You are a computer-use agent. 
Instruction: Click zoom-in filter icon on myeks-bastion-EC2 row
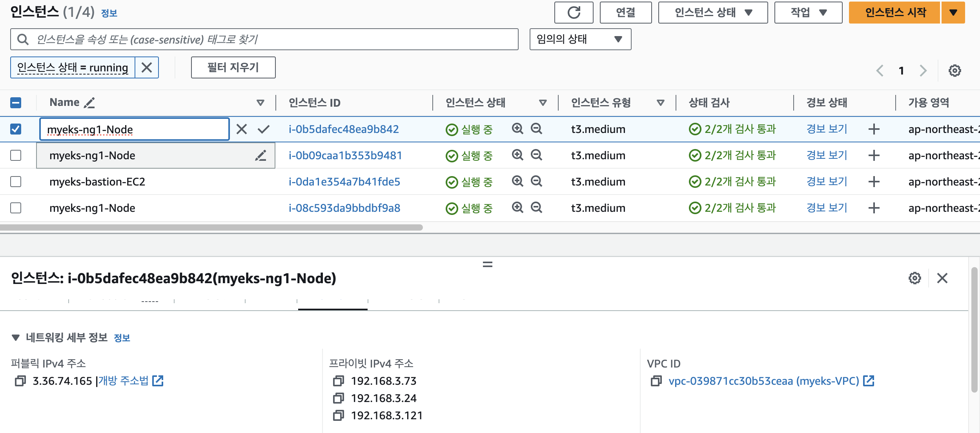click(517, 181)
